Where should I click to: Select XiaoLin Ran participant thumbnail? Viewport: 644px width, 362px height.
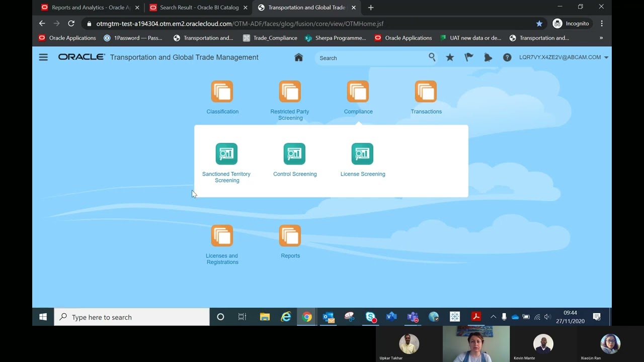click(610, 344)
